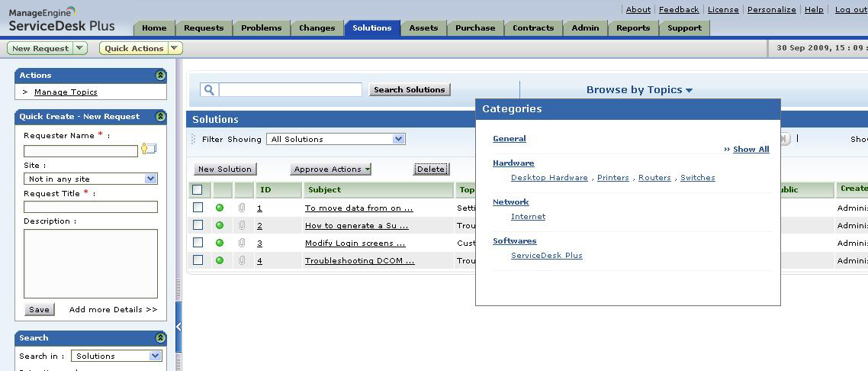Click green status dot for solution 3
The image size is (868, 371).
pos(220,243)
